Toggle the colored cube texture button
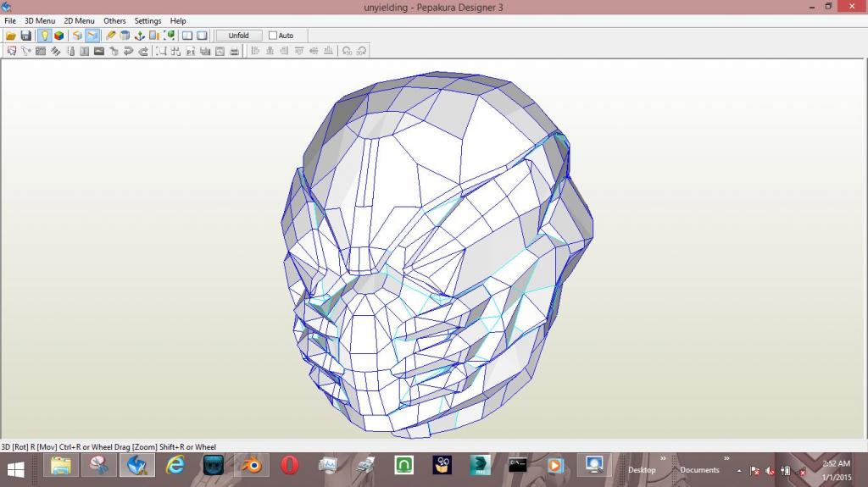868x487 pixels. pos(58,36)
